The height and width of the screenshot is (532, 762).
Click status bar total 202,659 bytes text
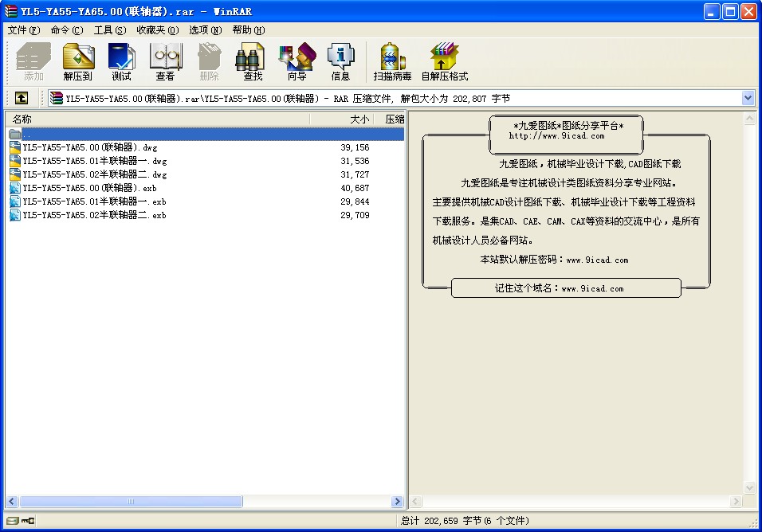465,521
